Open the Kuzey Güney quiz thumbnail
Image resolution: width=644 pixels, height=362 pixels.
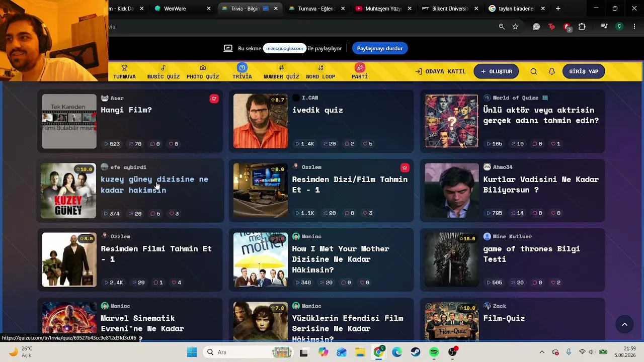click(68, 191)
